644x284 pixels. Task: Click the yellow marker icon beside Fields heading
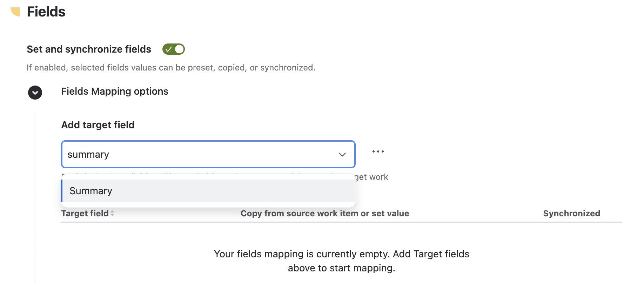click(x=15, y=12)
